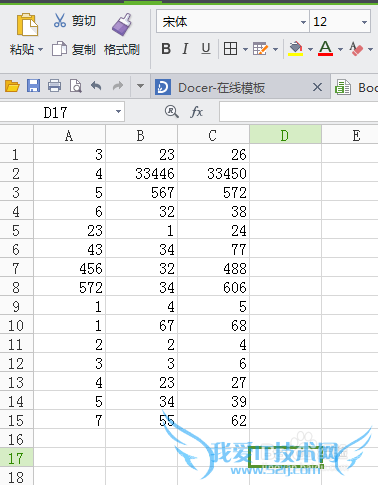Select cell containing 33450

click(213, 173)
